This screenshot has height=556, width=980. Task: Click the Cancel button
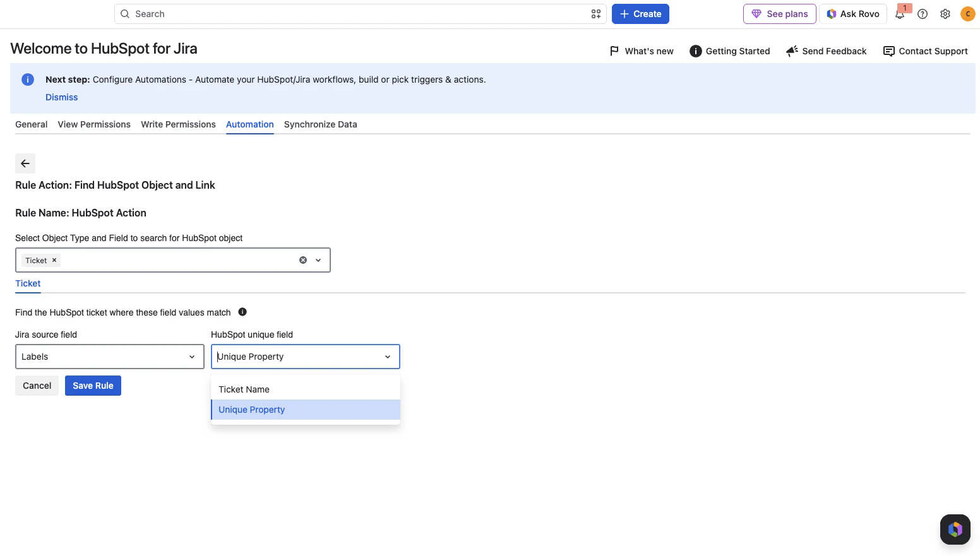pos(37,386)
